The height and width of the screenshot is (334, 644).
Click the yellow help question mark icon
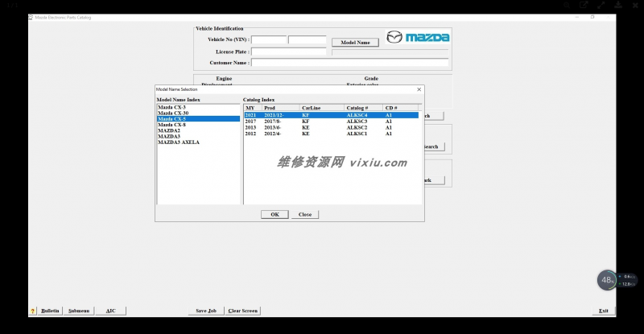click(x=33, y=311)
